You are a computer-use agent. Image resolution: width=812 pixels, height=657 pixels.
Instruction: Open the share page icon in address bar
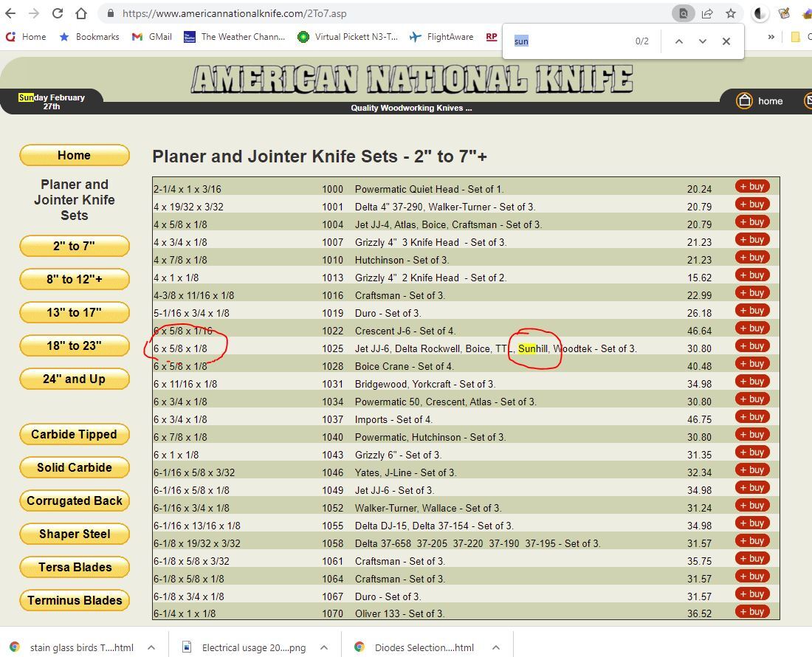click(707, 13)
